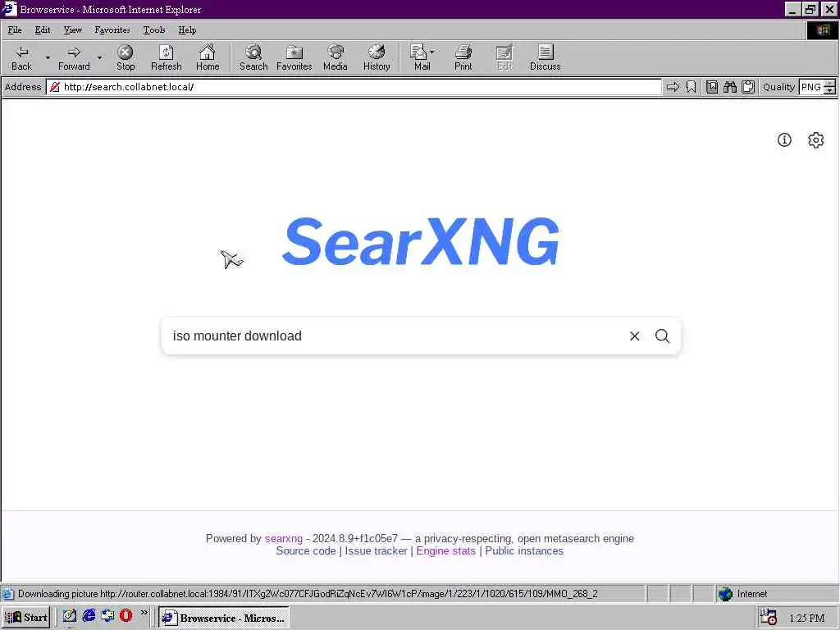
Task: Click the address bar URL field
Action: coord(354,87)
